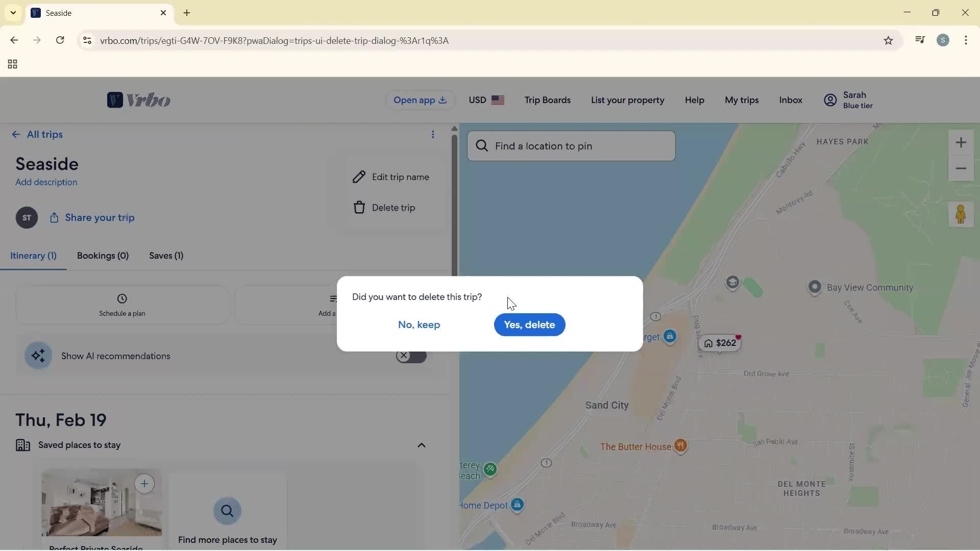This screenshot has height=551, width=980.
Task: Activate Street View pegman on the map
Action: [962, 215]
